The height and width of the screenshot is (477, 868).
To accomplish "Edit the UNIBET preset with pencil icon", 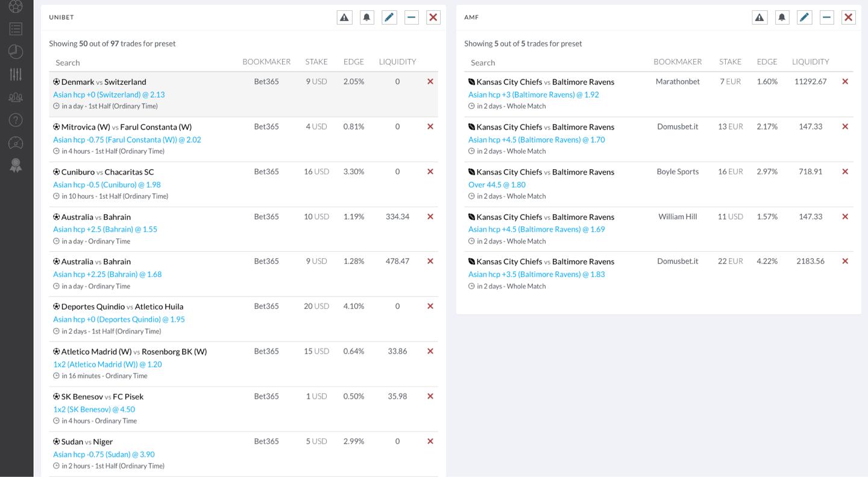I will tap(389, 17).
